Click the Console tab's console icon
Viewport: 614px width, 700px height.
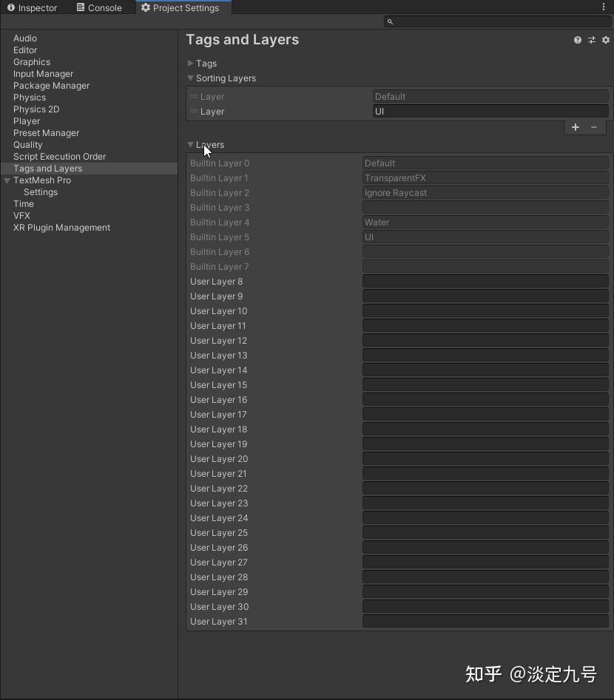[x=80, y=7]
